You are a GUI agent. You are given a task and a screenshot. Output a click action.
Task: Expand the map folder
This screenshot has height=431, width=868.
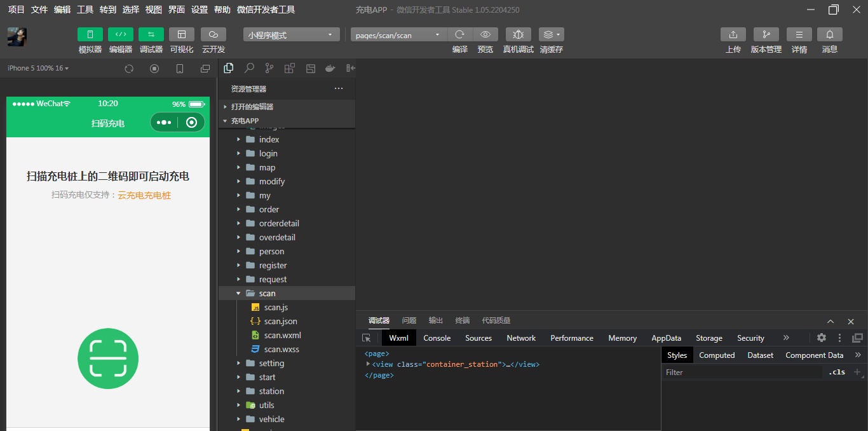[x=287, y=167]
